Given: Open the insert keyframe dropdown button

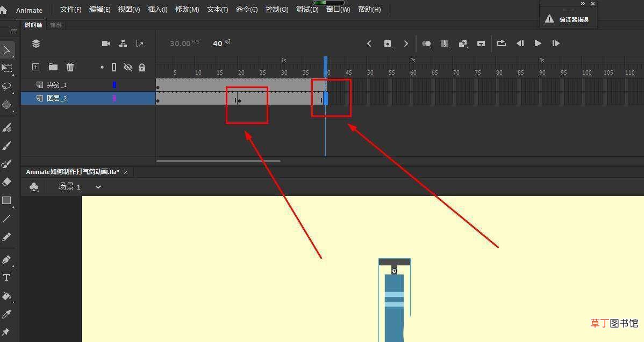Looking at the screenshot, I should (388, 43).
